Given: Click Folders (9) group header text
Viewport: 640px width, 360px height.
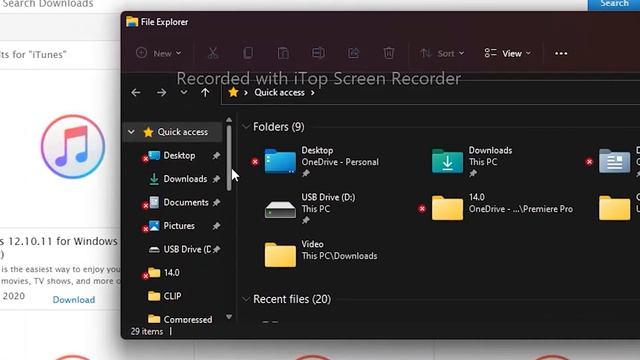Looking at the screenshot, I should 279,127.
